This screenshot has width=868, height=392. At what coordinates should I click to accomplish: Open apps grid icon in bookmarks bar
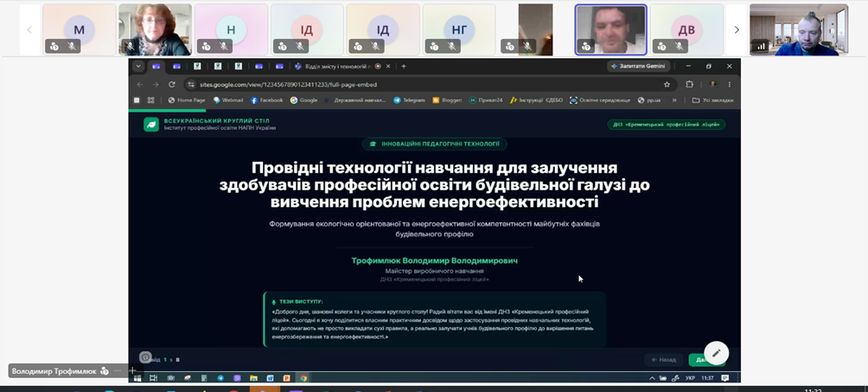[x=150, y=100]
